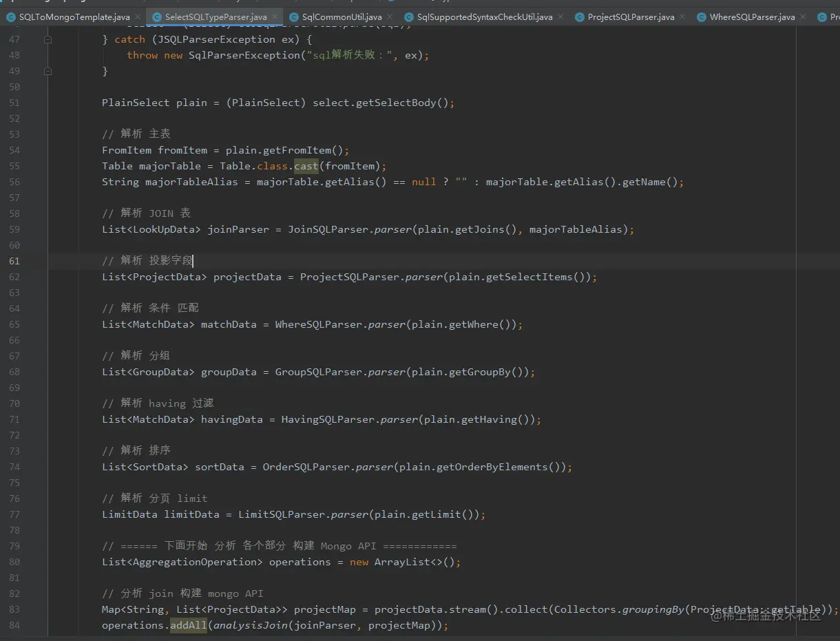The width and height of the screenshot is (840, 641).
Task: Switch to the SQLToMongoTemplate.java tab
Action: pos(74,17)
